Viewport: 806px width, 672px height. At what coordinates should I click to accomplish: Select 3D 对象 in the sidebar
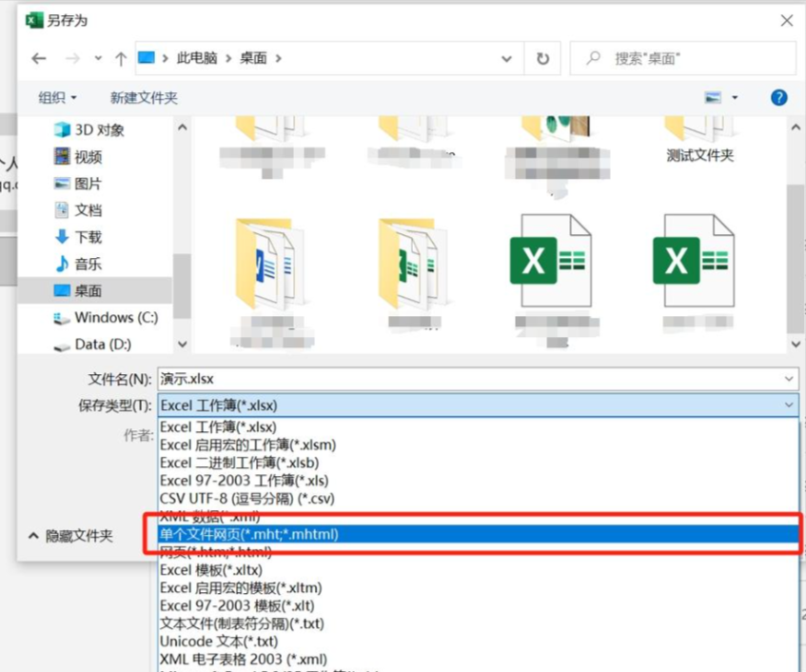(x=90, y=130)
